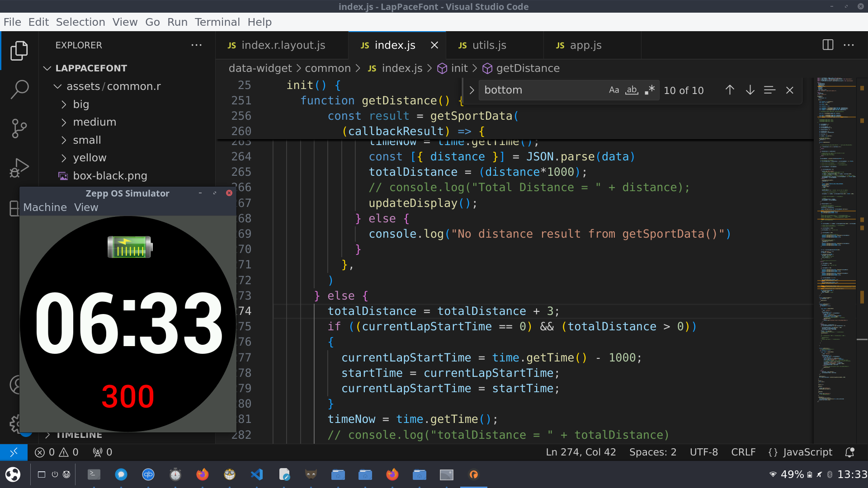Open notifications bell in status bar
Screen dimensions: 868x488
[850, 452]
